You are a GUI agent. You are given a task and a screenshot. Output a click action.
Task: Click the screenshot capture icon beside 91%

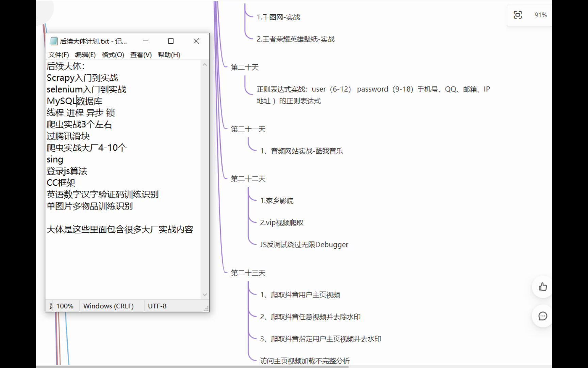(518, 15)
